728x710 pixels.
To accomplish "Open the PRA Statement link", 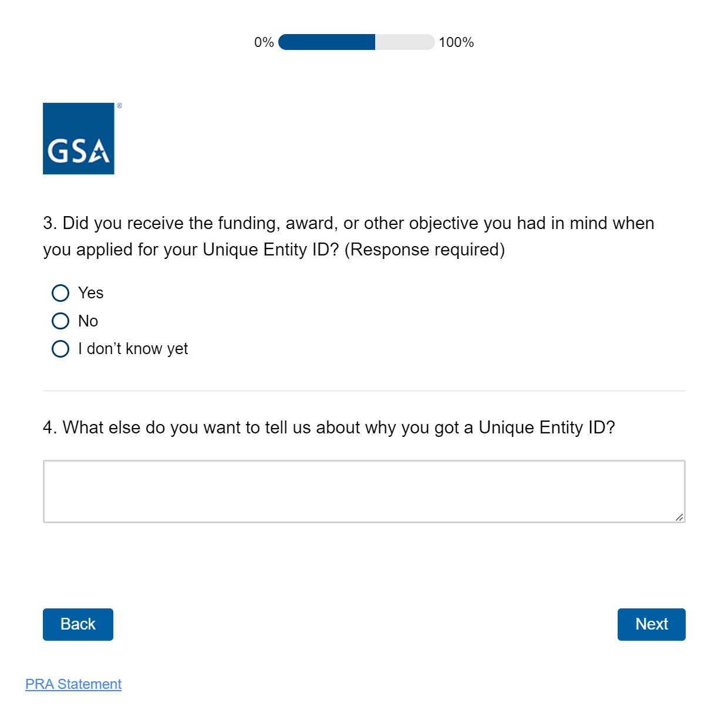I will [x=73, y=684].
